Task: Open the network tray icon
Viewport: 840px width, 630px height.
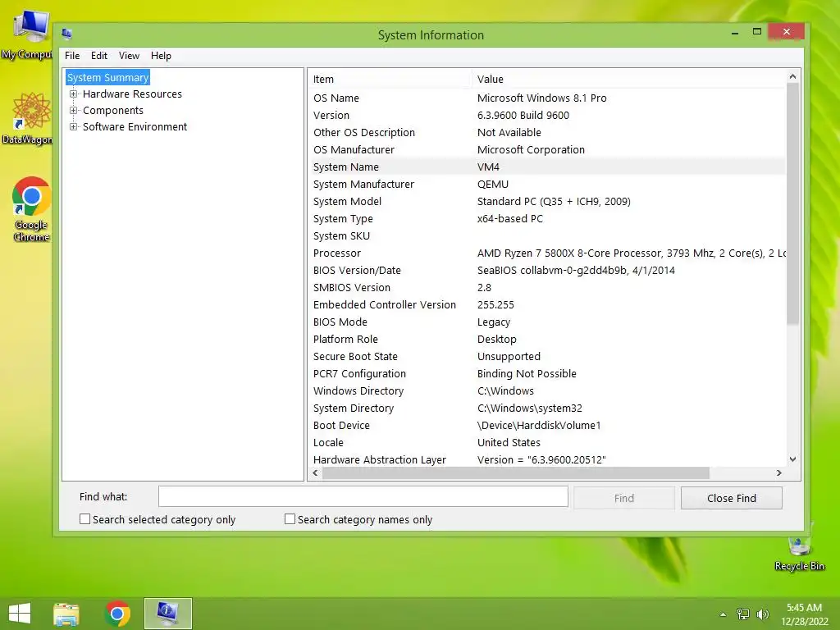Action: [x=743, y=614]
